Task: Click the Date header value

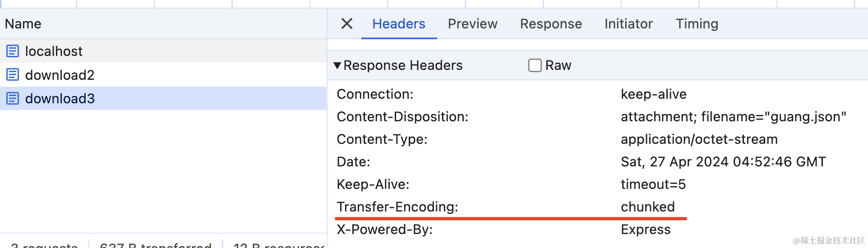Action: pyautogui.click(x=723, y=162)
